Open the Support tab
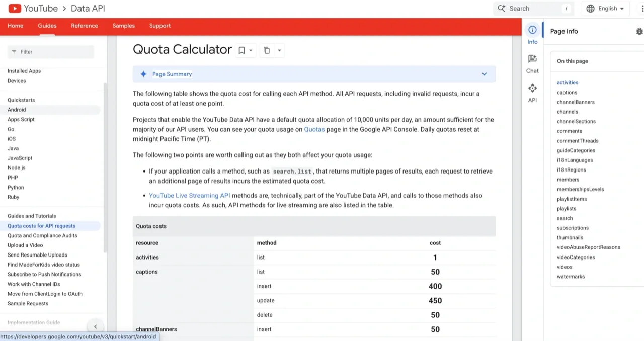The image size is (644, 341). coord(160,26)
